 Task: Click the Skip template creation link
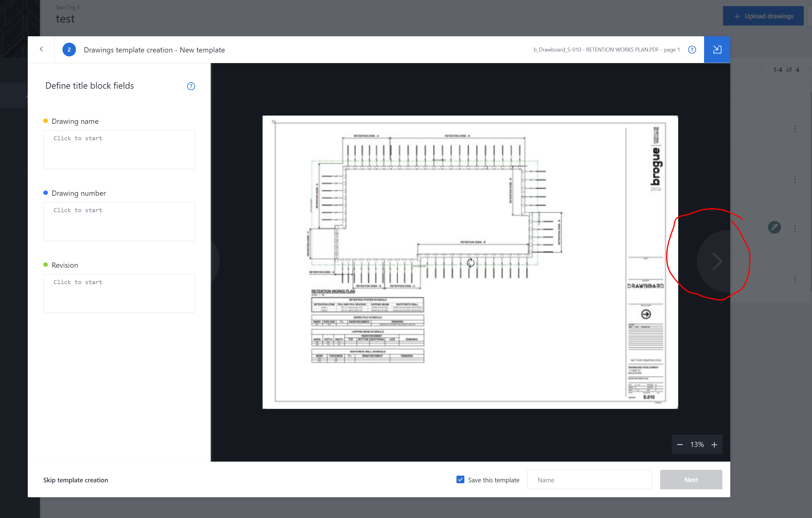click(76, 480)
